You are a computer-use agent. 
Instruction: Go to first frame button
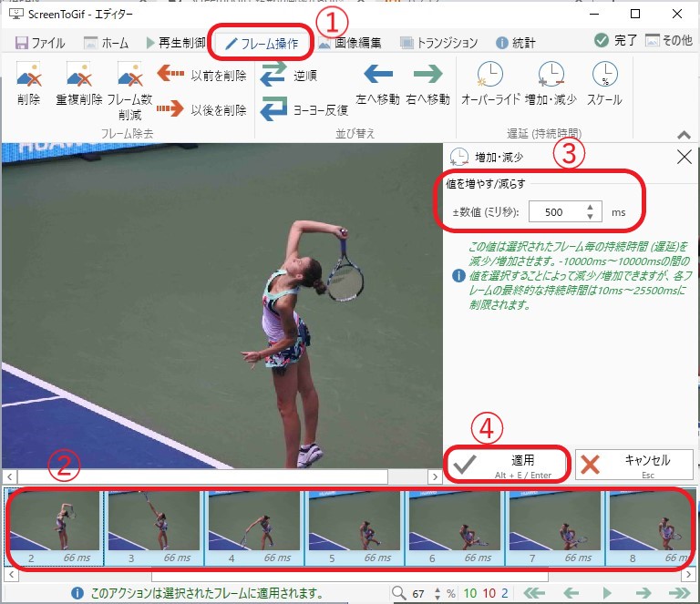(534, 593)
